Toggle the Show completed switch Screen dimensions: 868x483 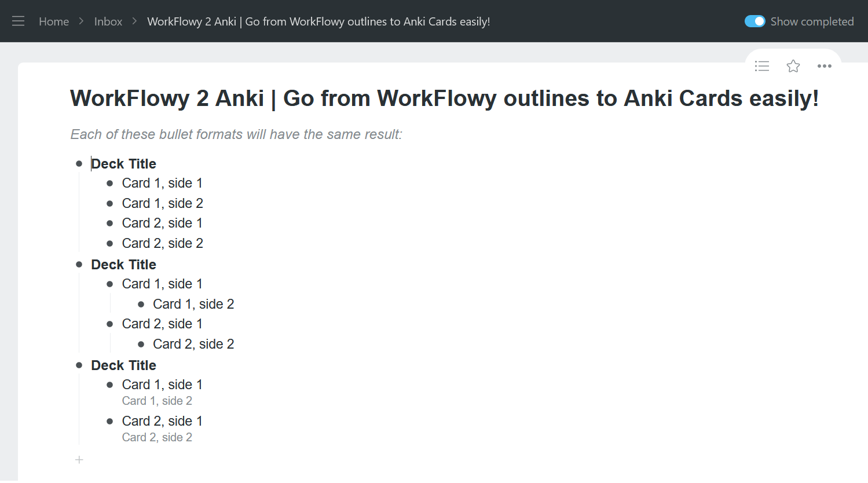click(x=755, y=21)
